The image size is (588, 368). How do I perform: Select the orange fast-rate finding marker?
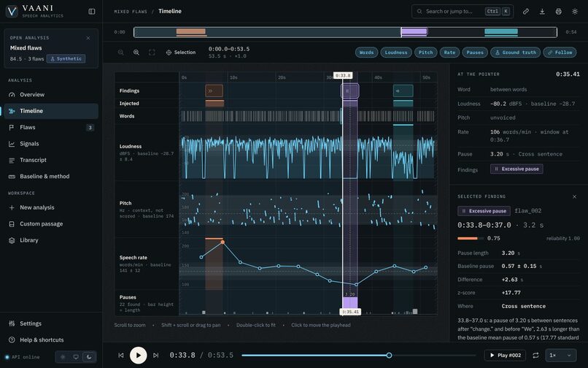click(214, 91)
